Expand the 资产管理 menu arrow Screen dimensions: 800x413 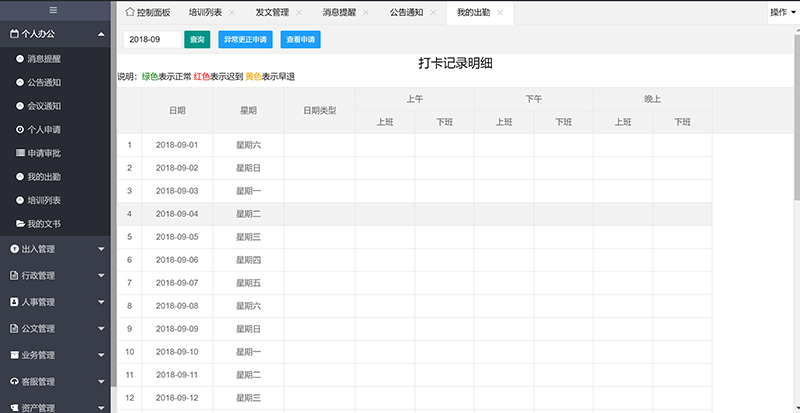coord(101,408)
